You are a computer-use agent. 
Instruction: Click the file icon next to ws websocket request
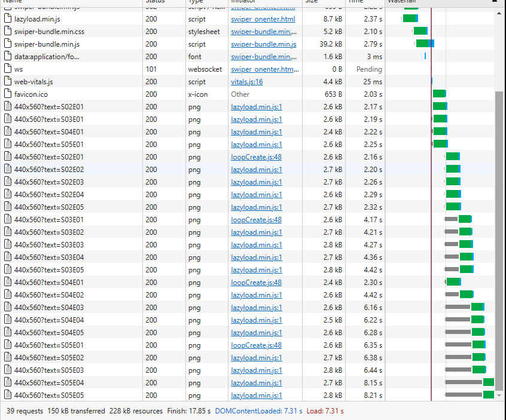click(8, 69)
